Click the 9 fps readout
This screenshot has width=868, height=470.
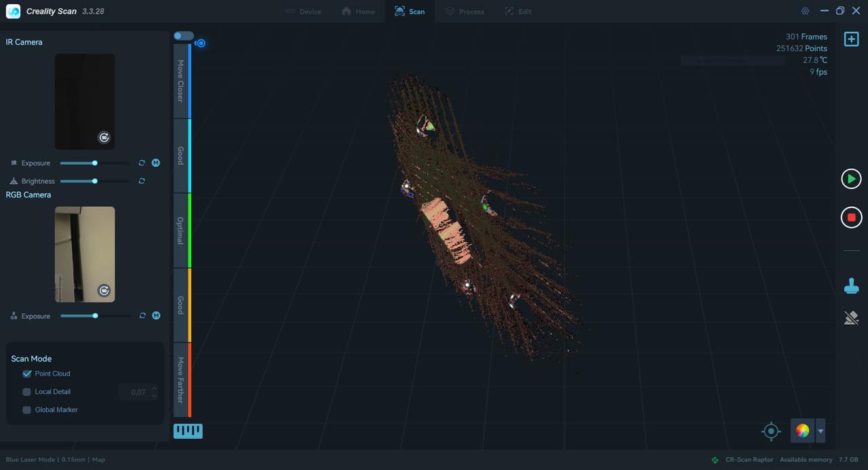tap(818, 72)
